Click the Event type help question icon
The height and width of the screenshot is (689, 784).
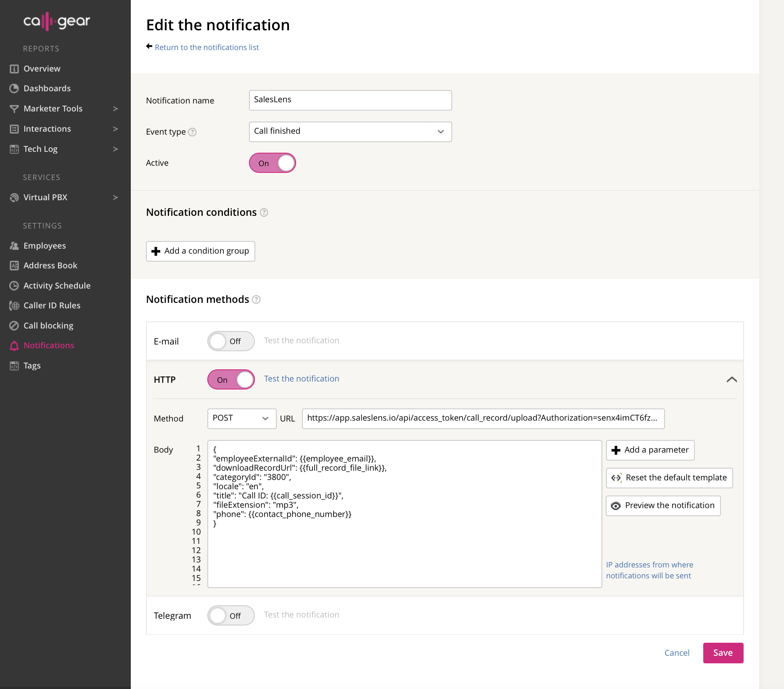pos(192,132)
